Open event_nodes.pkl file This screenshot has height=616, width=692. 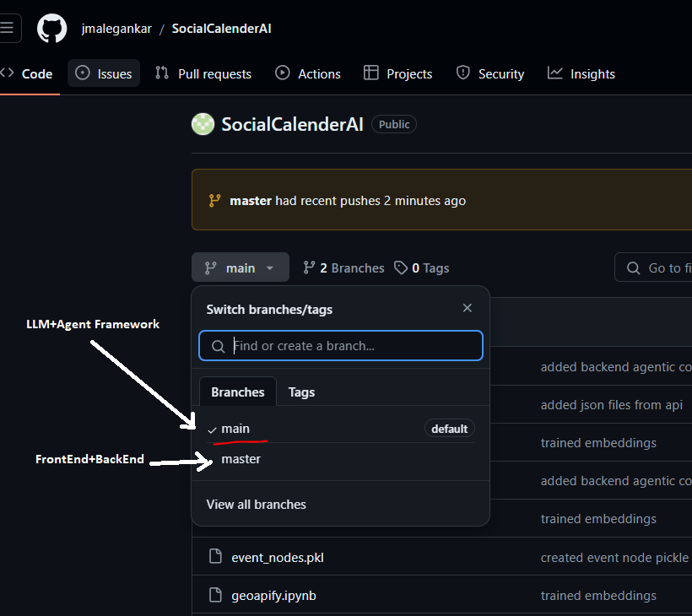pyautogui.click(x=278, y=558)
